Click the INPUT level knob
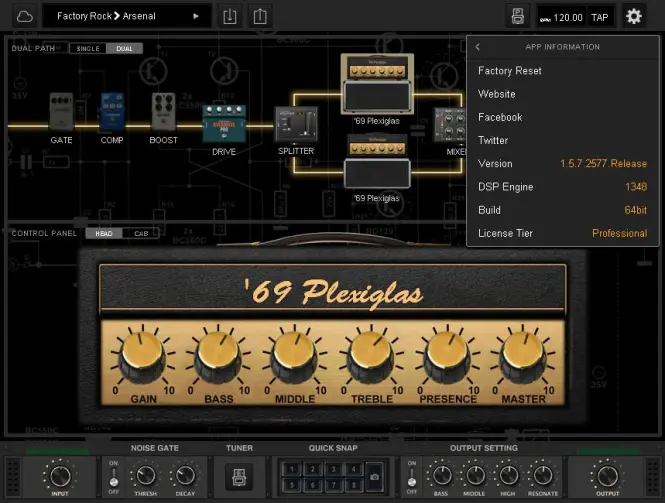665x503 pixels. click(60, 475)
